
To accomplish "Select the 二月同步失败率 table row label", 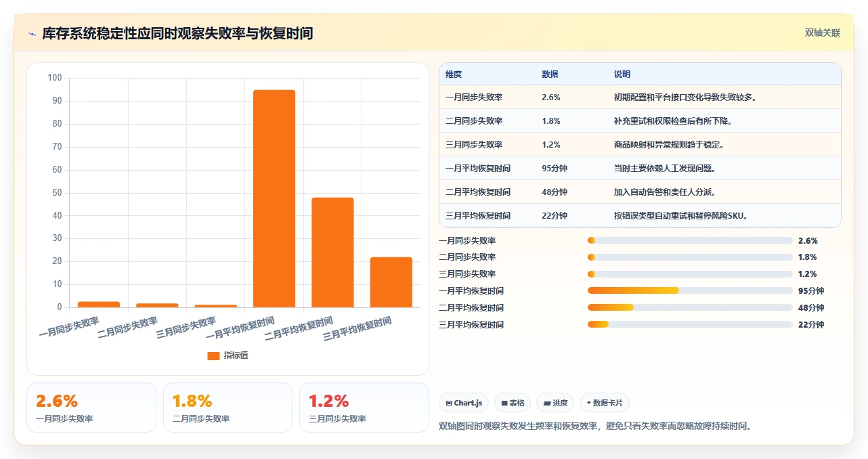I will pos(474,121).
